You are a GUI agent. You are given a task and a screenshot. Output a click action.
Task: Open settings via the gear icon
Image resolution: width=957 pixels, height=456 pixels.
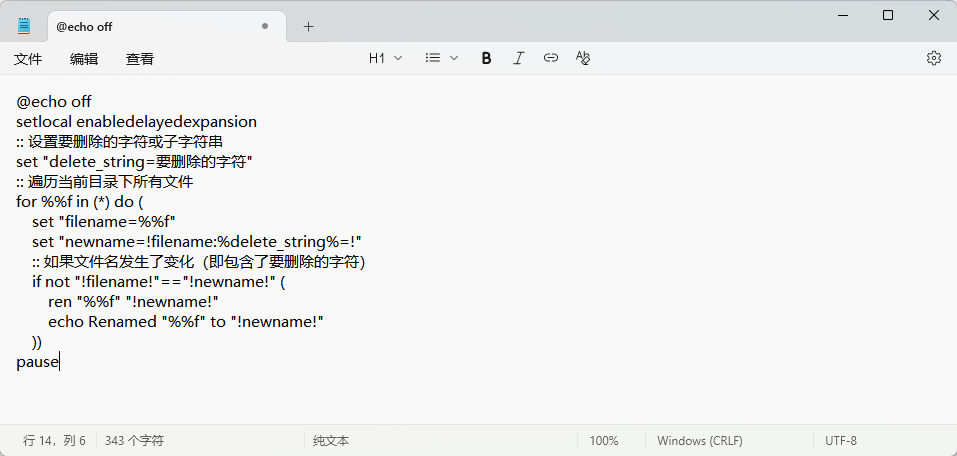coord(933,58)
